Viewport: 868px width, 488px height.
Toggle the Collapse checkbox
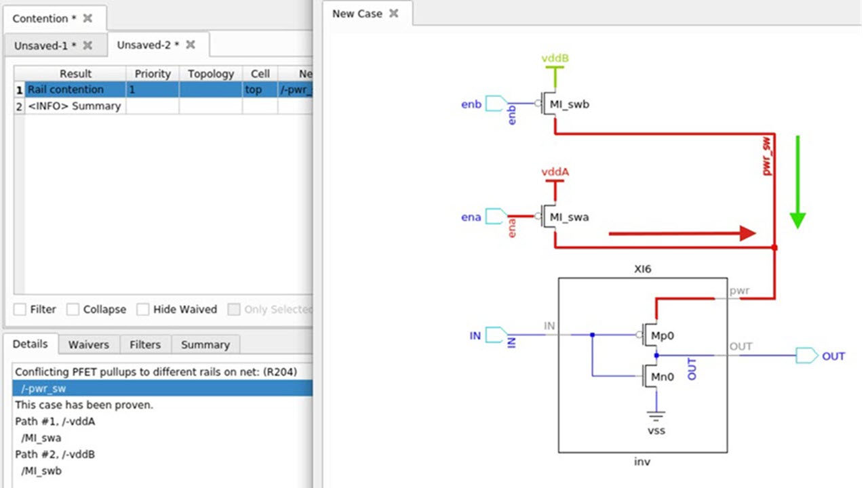coord(73,309)
